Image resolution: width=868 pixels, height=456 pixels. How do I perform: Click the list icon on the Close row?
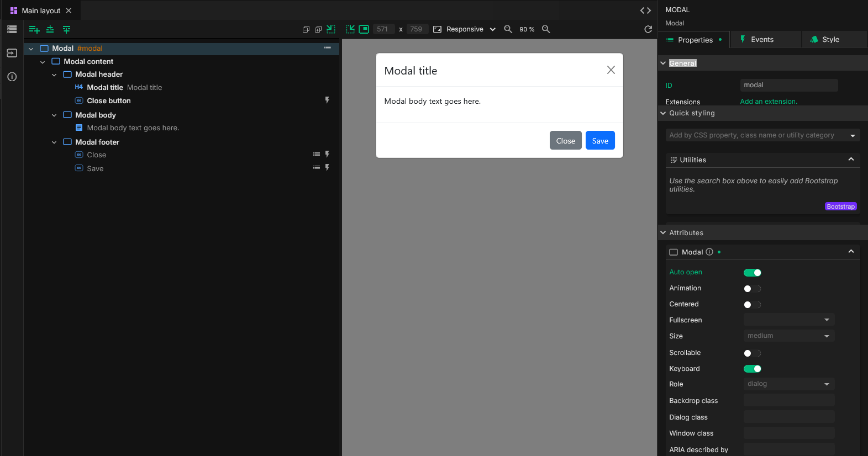click(317, 155)
